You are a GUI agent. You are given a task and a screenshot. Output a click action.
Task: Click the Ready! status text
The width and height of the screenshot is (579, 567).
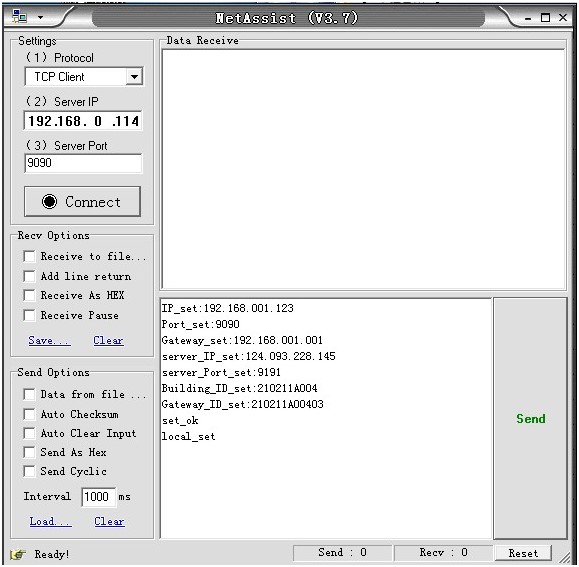click(52, 554)
